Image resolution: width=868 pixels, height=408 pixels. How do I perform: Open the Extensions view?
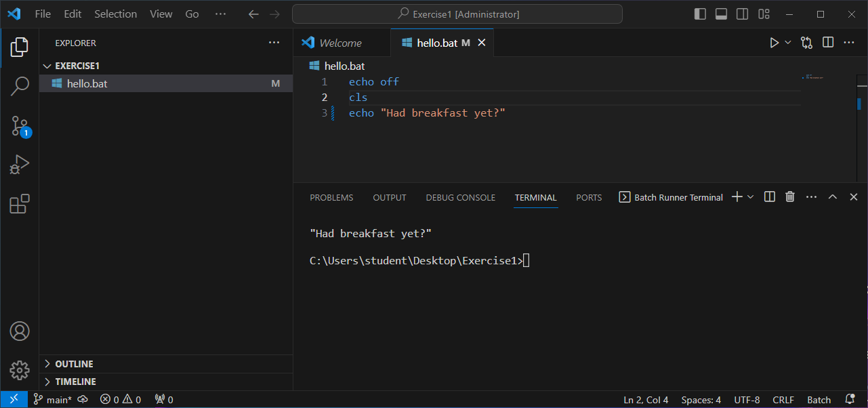point(20,204)
